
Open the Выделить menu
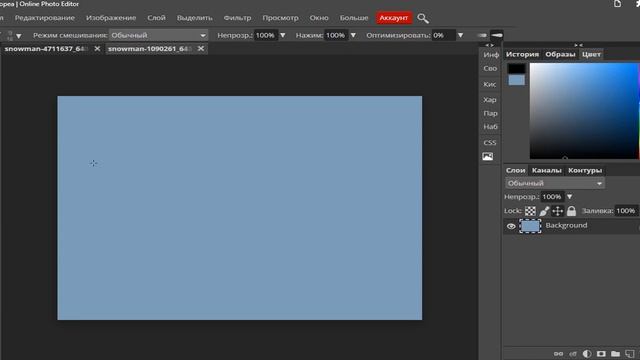click(x=195, y=18)
